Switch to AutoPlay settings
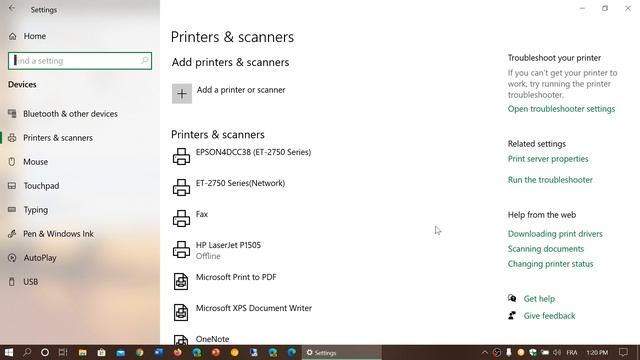Image resolution: width=640 pixels, height=360 pixels. click(40, 258)
